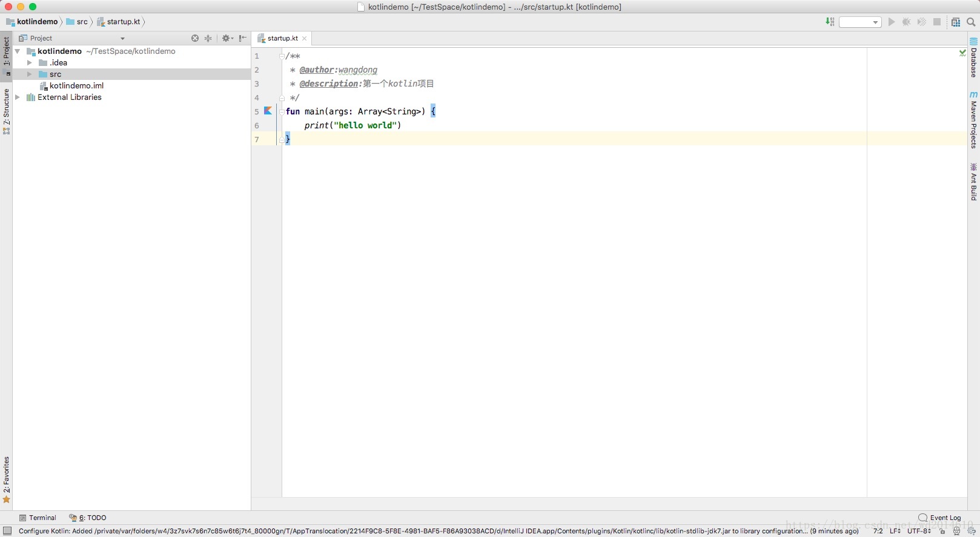
Task: Select the src folder row
Action: coord(131,74)
